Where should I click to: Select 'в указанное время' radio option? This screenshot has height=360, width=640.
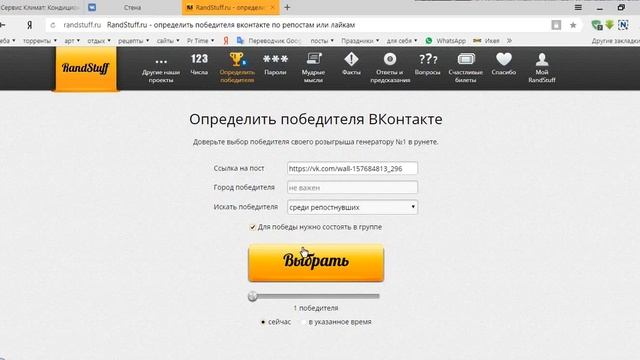pos(303,322)
